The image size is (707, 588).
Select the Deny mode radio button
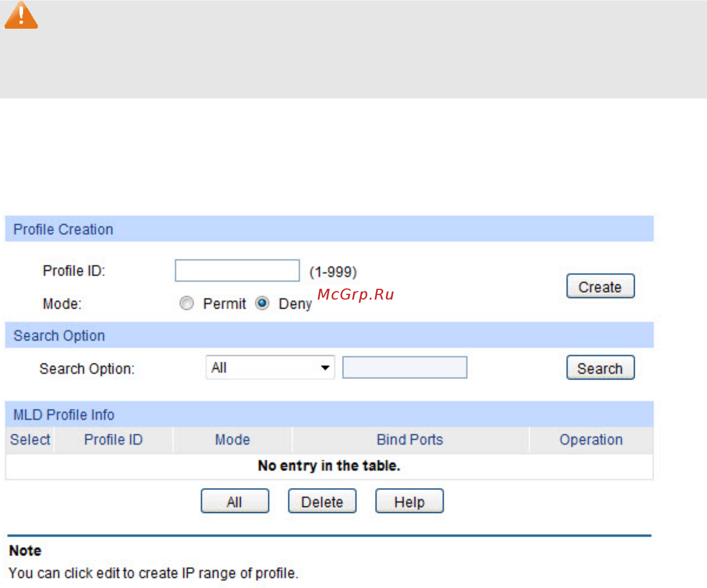coord(262,303)
